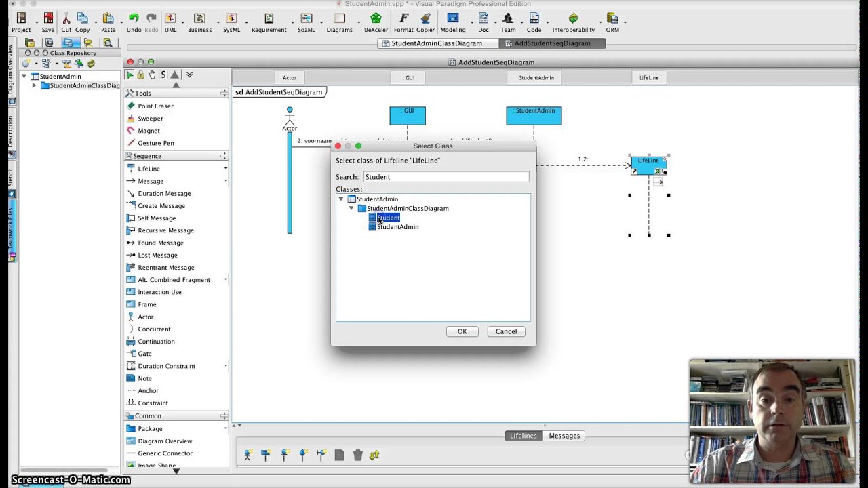Open the UeXceler toolbar item

pyautogui.click(x=376, y=22)
